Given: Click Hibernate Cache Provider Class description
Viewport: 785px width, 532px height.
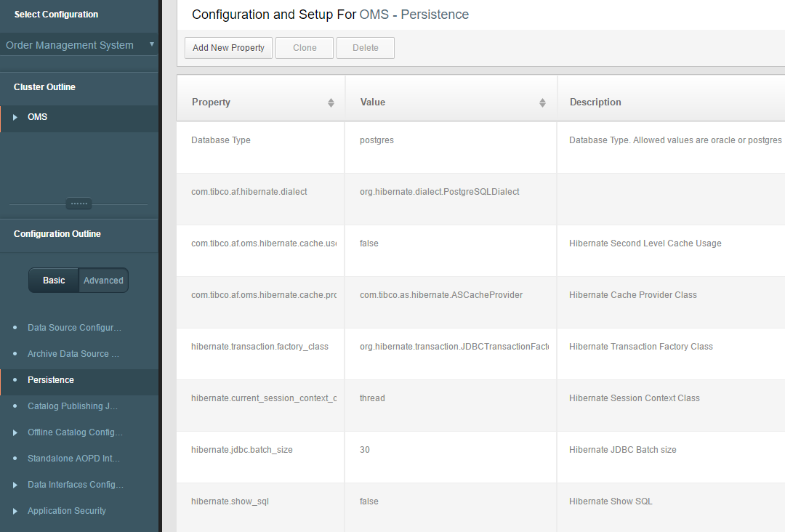Looking at the screenshot, I should (633, 295).
